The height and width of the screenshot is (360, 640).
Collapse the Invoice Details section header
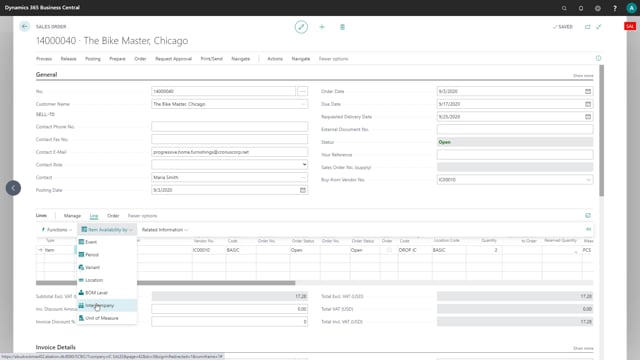[56, 347]
